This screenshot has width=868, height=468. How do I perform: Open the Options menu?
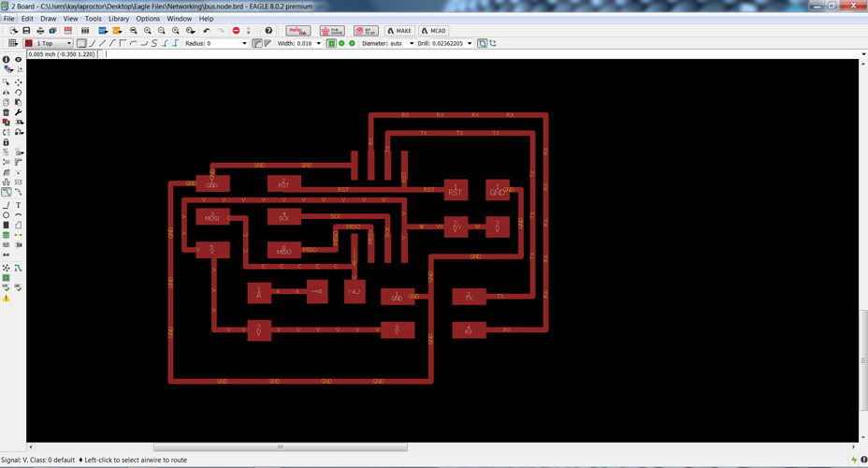tap(148, 19)
